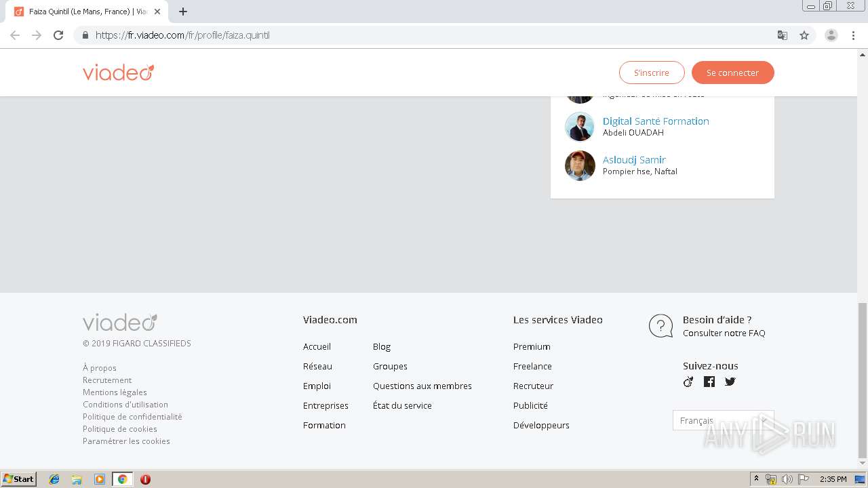868x488 pixels.
Task: Open Questions aux membres link
Action: tap(422, 386)
